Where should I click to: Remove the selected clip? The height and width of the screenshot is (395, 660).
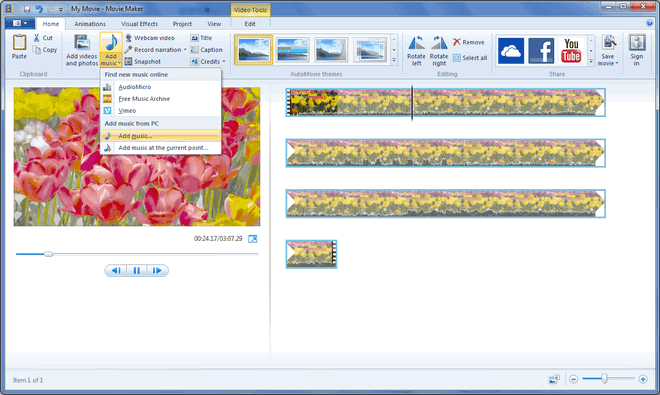point(468,42)
